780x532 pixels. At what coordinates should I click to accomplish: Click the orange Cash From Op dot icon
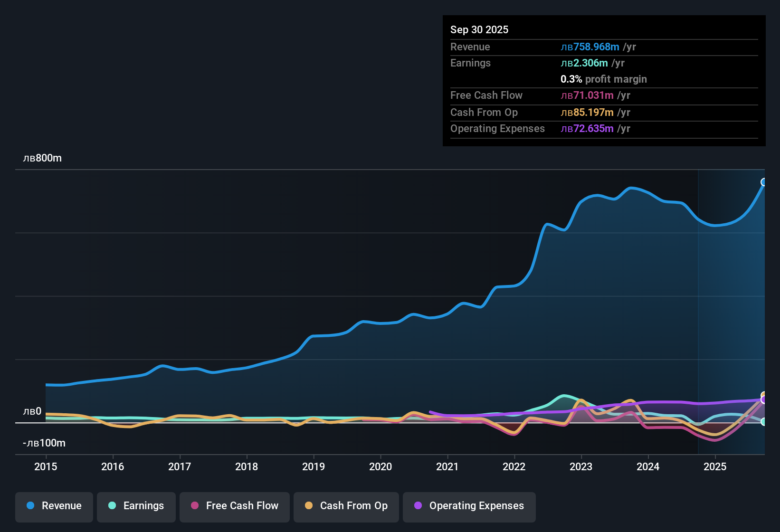309,506
